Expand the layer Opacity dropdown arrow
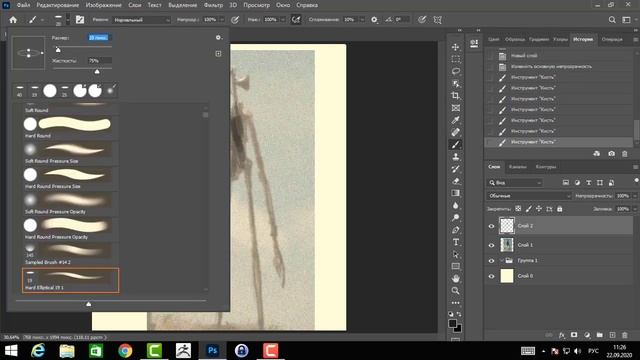The width and height of the screenshot is (640, 360). (x=635, y=196)
